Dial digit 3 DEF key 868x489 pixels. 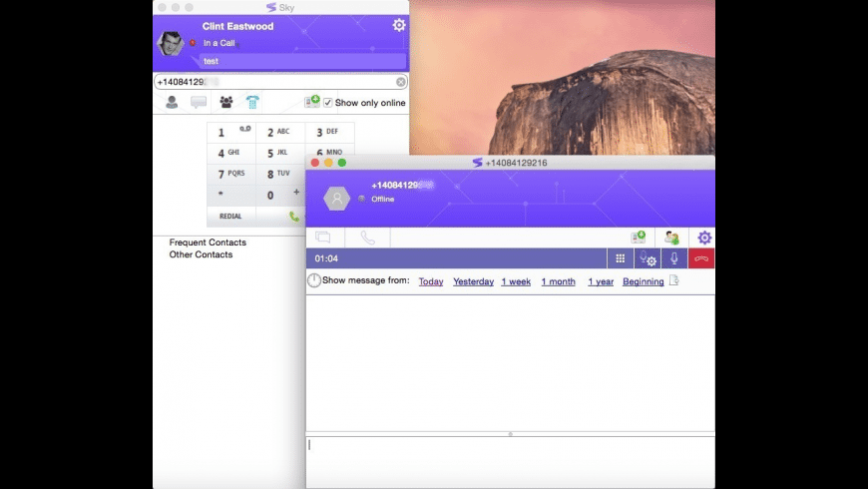tap(329, 133)
